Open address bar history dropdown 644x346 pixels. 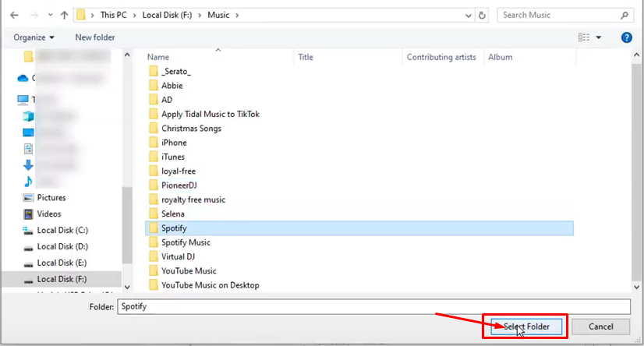pyautogui.click(x=469, y=16)
